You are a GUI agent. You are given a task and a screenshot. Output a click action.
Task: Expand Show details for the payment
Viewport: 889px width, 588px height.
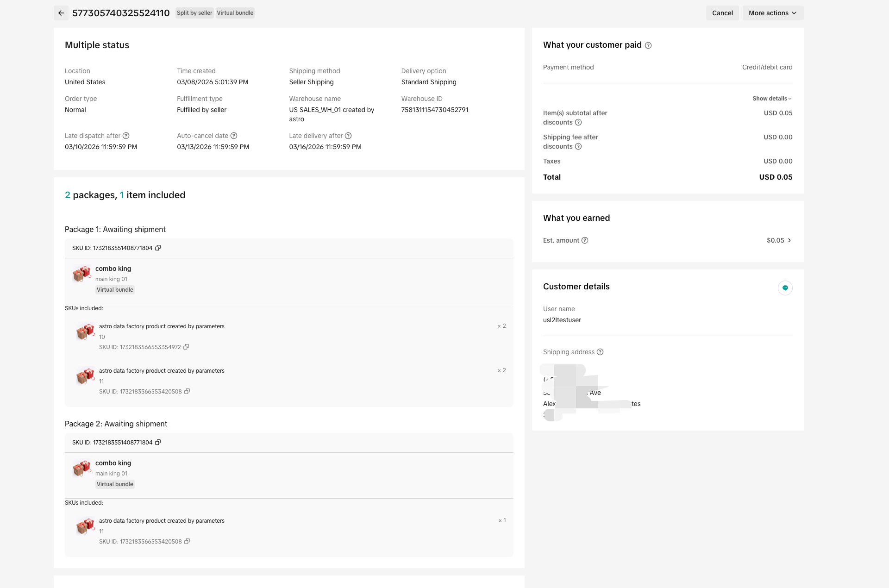pyautogui.click(x=772, y=99)
